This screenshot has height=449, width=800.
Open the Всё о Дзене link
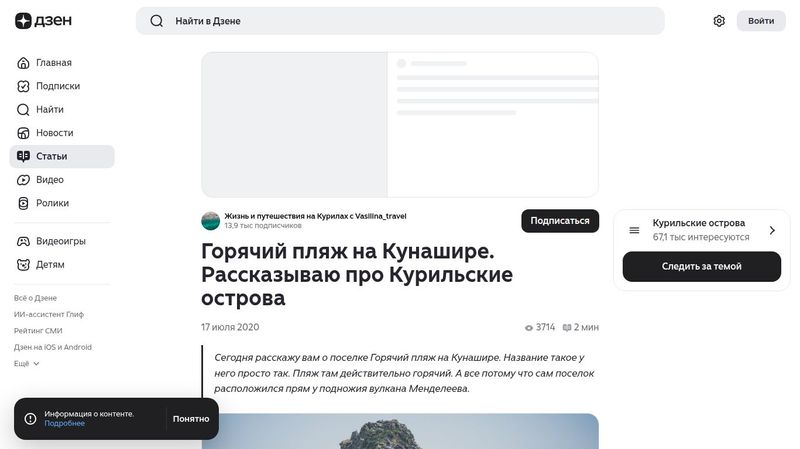click(35, 298)
